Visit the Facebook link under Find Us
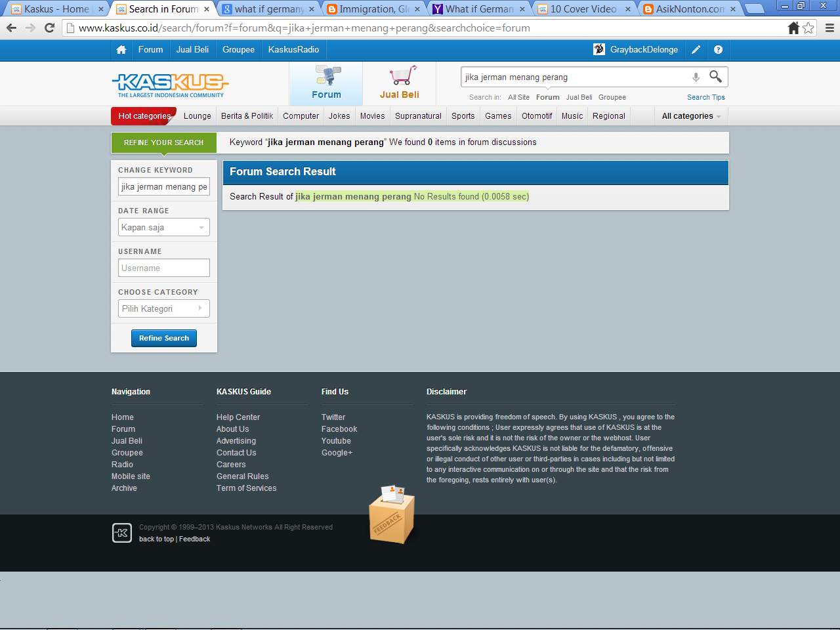This screenshot has width=840, height=630. click(x=339, y=429)
